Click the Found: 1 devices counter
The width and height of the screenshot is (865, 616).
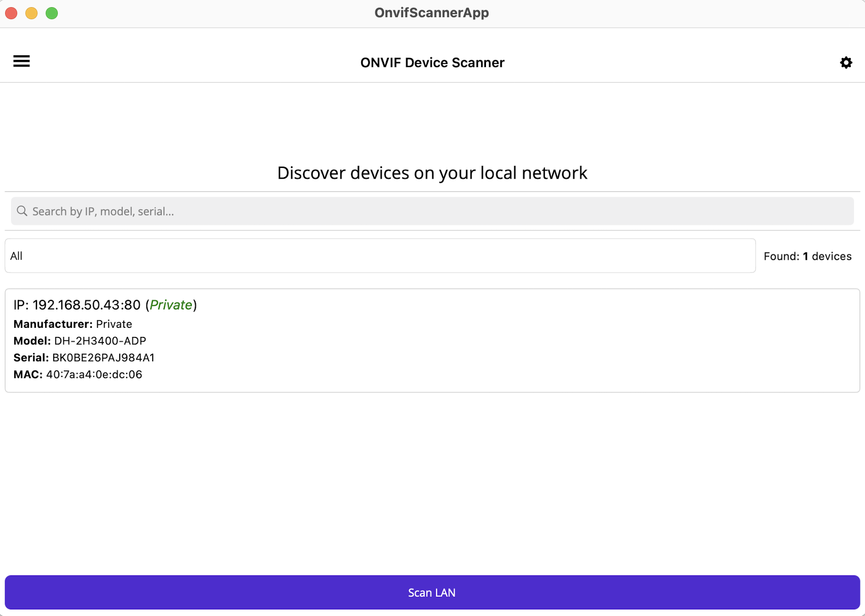(x=808, y=256)
